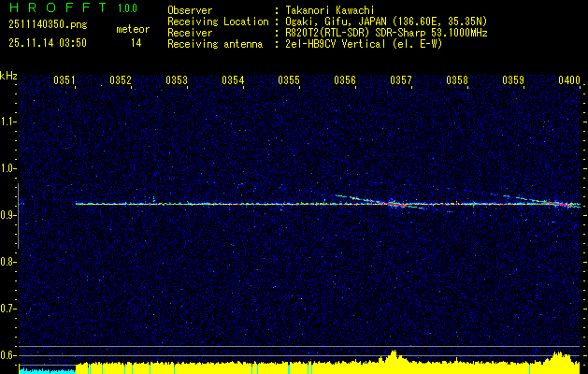Image resolution: width=588 pixels, height=374 pixels.
Task: Click receiving location Ogaki, Gifu, JAPAN
Action: [386, 22]
